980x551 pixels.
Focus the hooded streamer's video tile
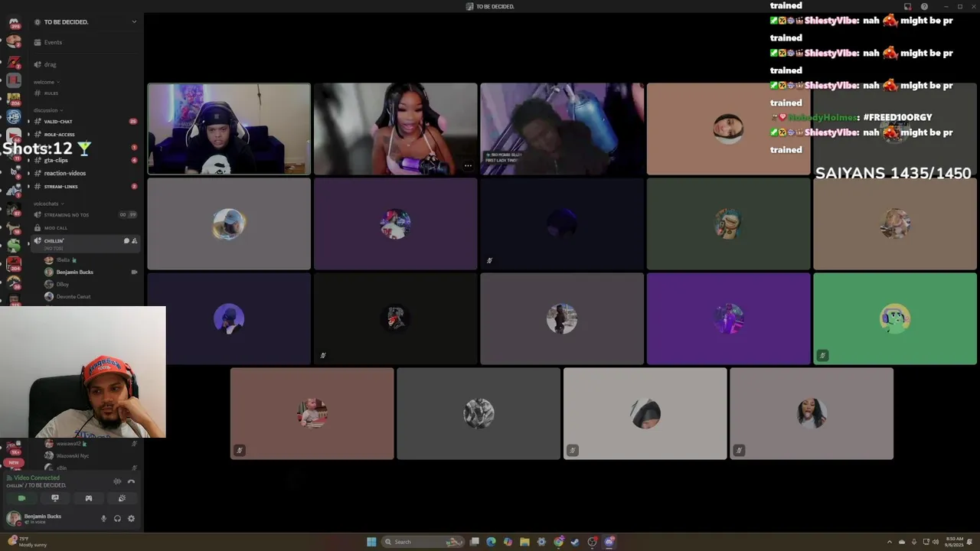coord(229,129)
